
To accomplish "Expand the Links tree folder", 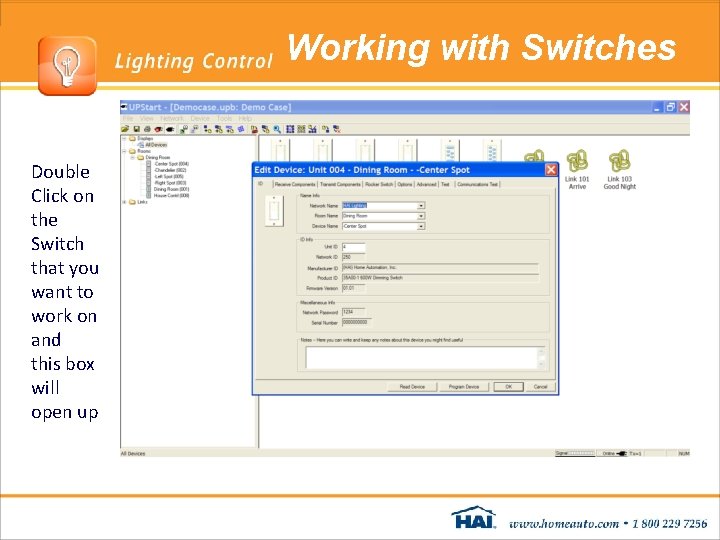I will (124, 202).
